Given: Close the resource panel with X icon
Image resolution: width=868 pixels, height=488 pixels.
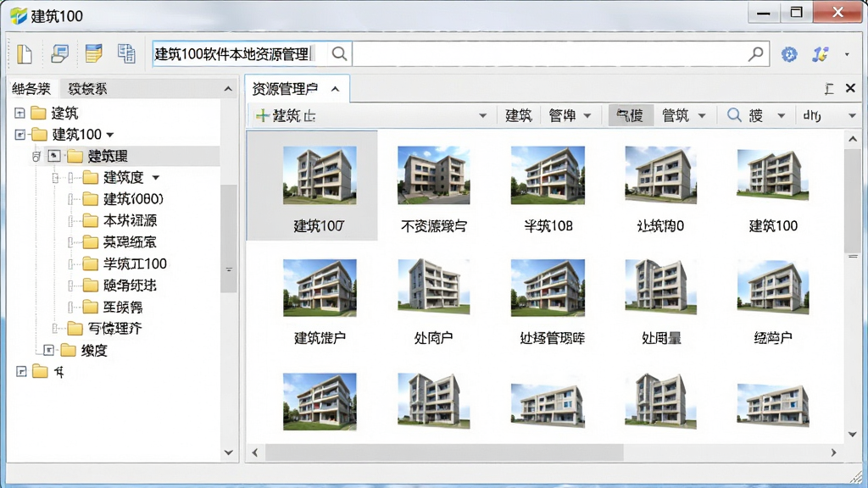Looking at the screenshot, I should [x=850, y=88].
